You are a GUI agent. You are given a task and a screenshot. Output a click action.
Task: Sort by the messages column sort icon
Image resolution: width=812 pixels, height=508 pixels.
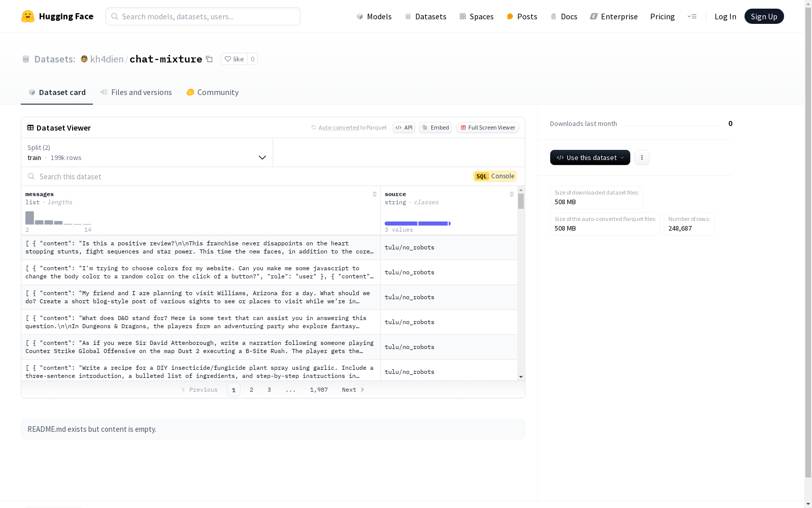pyautogui.click(x=375, y=194)
